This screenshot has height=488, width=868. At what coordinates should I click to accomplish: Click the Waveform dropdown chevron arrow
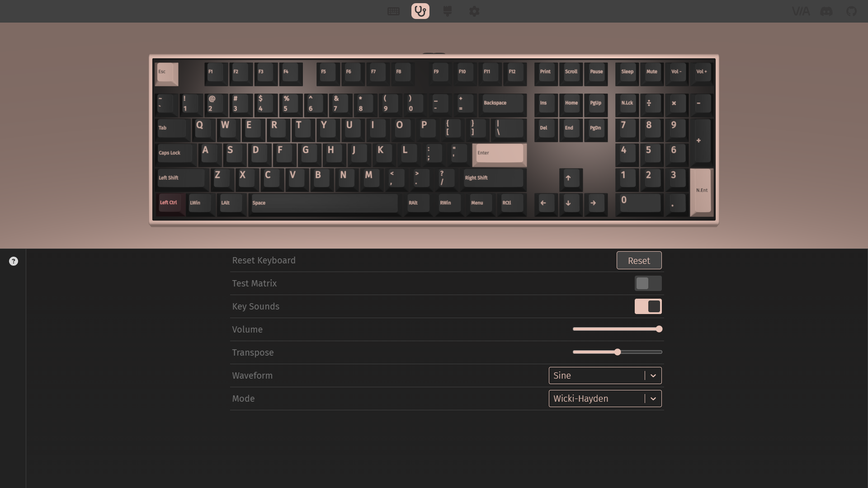point(653,375)
